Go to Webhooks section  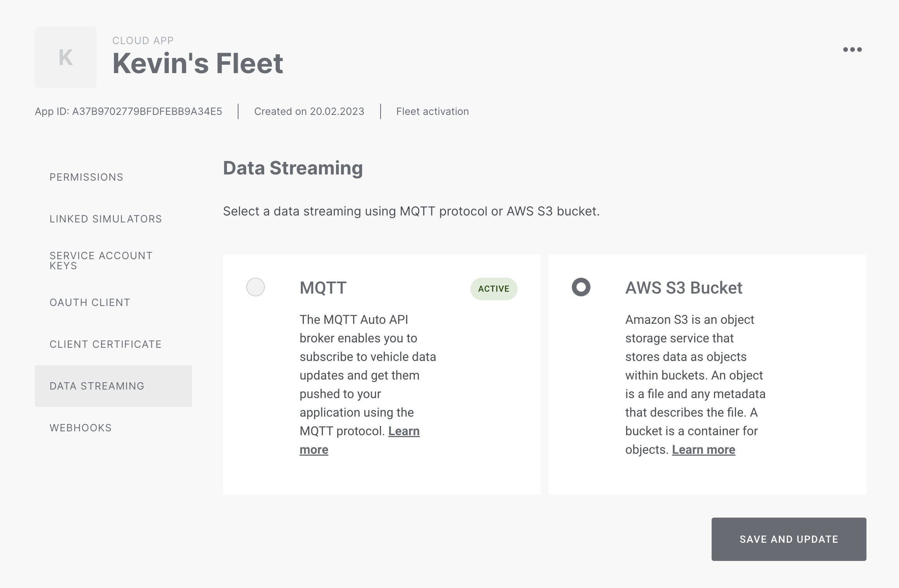(81, 428)
